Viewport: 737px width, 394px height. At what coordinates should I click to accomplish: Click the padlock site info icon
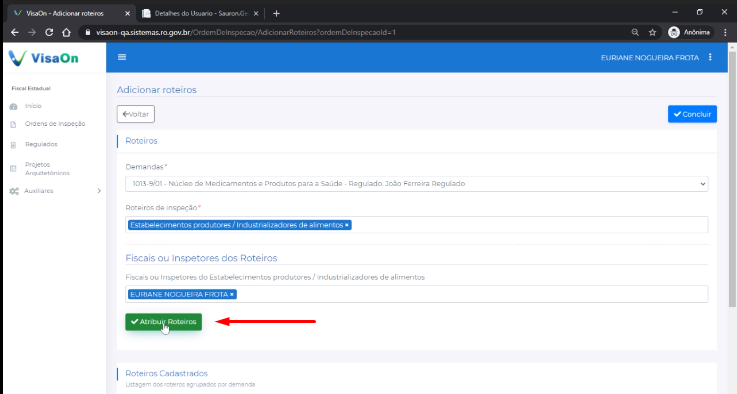87,32
